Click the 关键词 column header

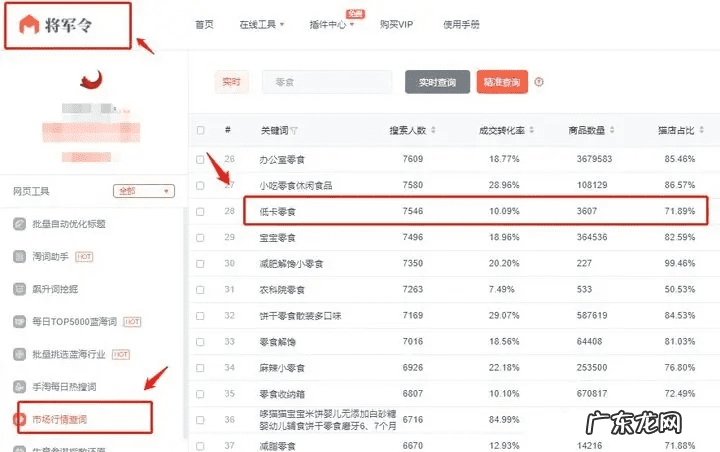274,130
